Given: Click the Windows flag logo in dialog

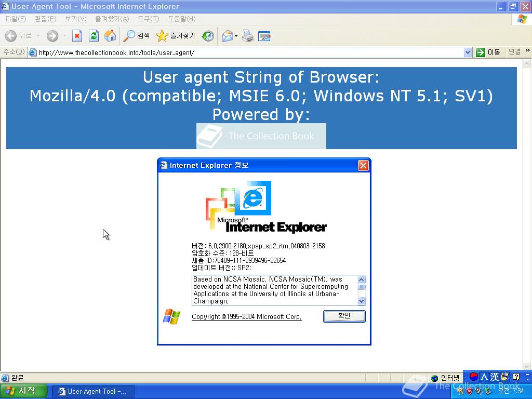Looking at the screenshot, I should point(171,316).
